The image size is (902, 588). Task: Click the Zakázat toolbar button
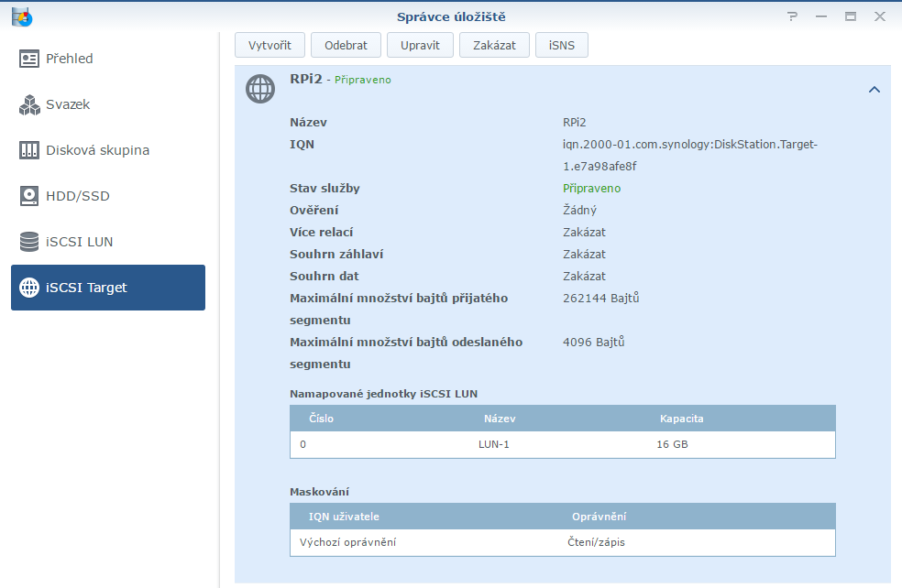click(494, 45)
